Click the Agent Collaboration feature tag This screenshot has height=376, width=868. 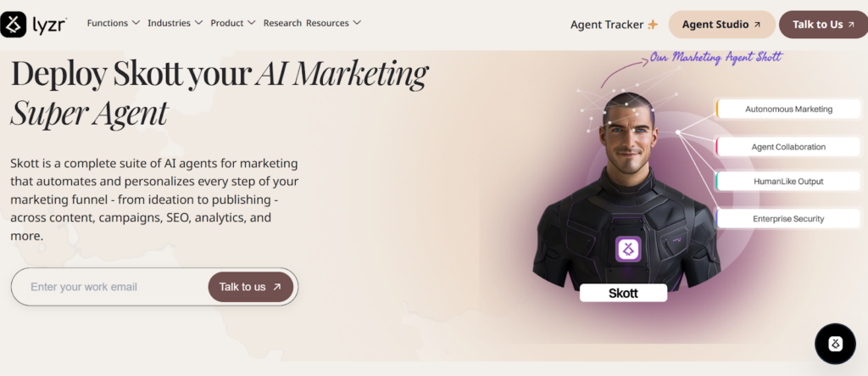[788, 147]
